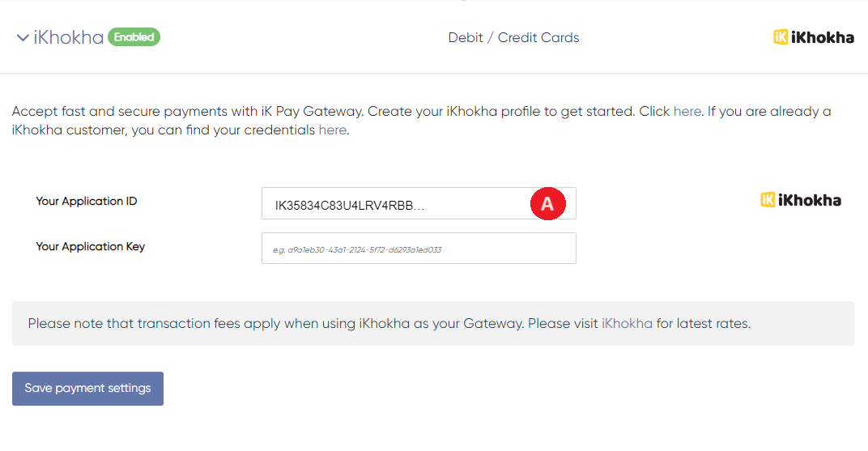This screenshot has height=451, width=868.
Task: Click the yellow iK icon beside the form
Action: click(768, 200)
